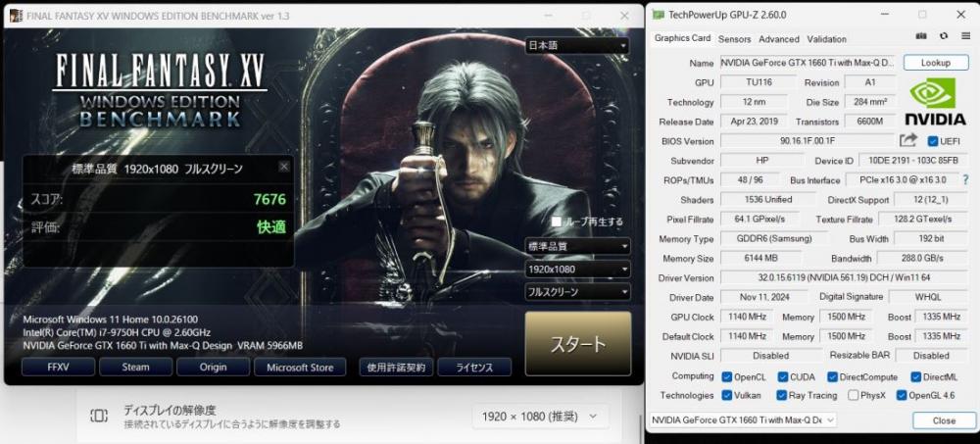Click the Release Date Apr 23, 2019 field
This screenshot has width=980, height=444.
coord(753,122)
